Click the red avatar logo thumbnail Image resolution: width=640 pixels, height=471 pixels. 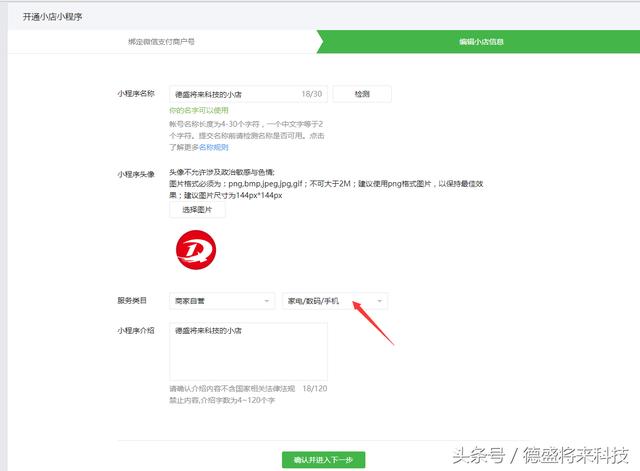click(196, 249)
